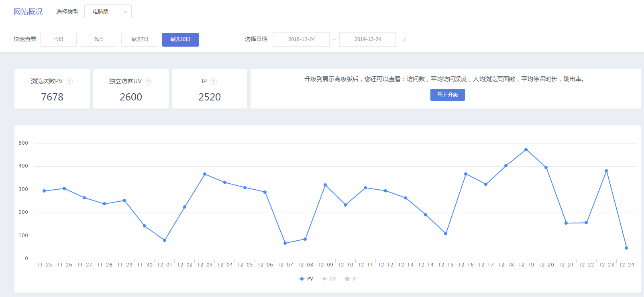Click the x-axis label 12-17
This screenshot has width=644, height=297.
click(x=486, y=265)
